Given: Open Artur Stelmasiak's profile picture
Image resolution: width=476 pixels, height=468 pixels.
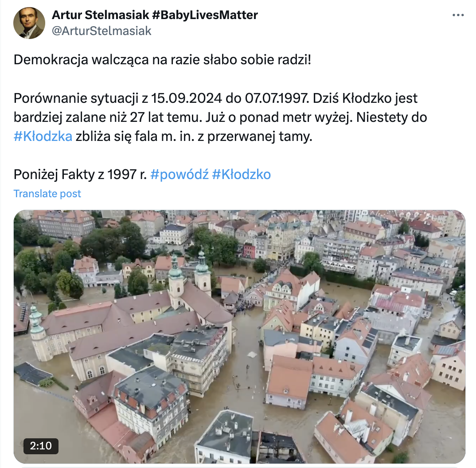Looking at the screenshot, I should coord(29,23).
